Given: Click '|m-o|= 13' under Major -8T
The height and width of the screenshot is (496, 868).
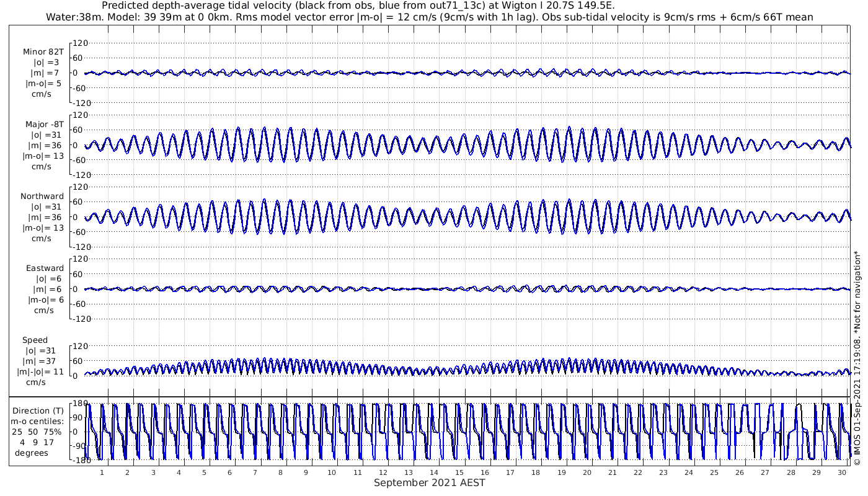Looking at the screenshot, I should click(x=44, y=156).
